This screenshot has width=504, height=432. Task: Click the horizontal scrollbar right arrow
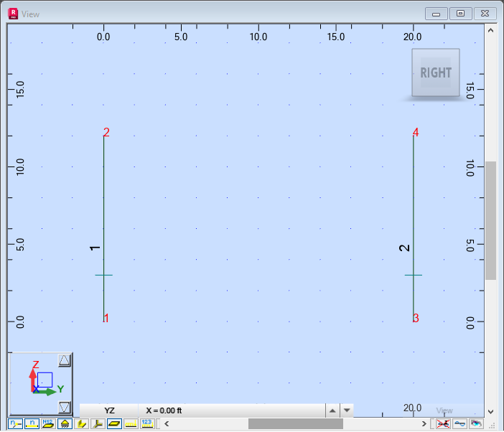tap(424, 424)
